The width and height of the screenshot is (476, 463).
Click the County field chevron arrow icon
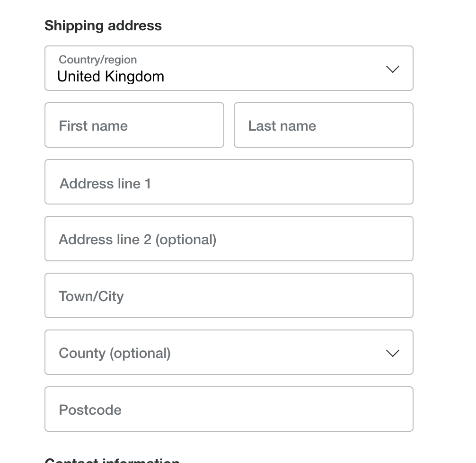[393, 353]
